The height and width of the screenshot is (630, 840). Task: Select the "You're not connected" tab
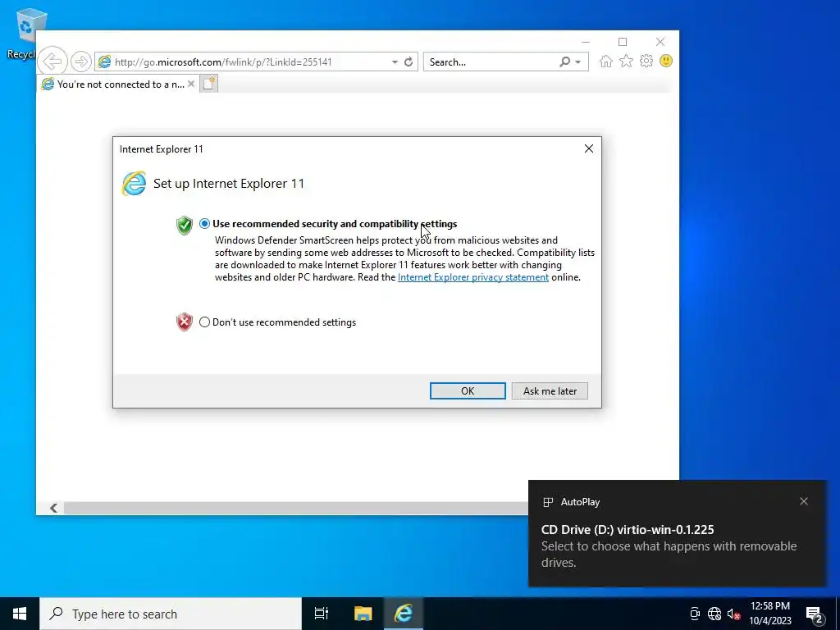[x=118, y=84]
